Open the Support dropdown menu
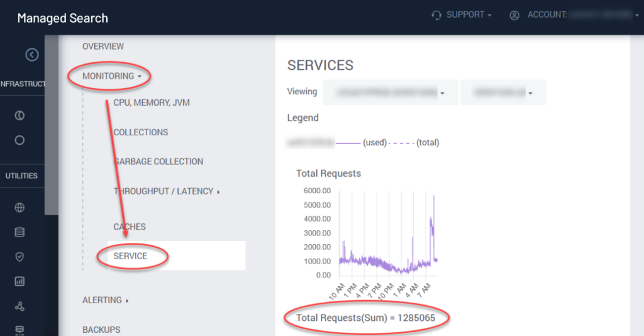Screen dimensions: 644x336 point(469,15)
